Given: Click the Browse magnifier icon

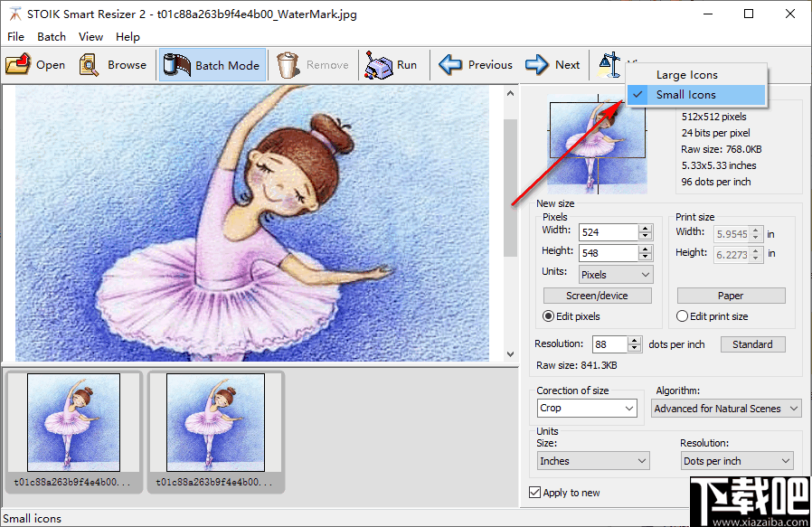Looking at the screenshot, I should [x=90, y=65].
